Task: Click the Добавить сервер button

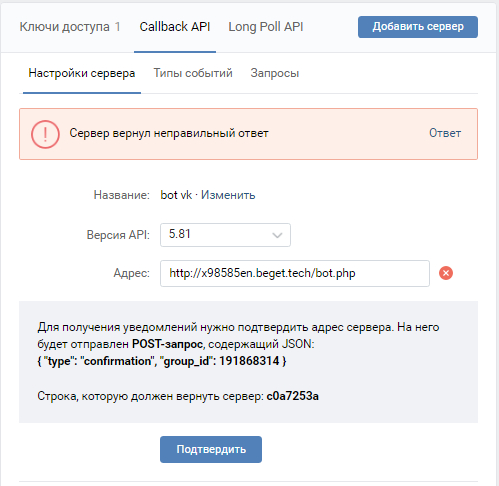Action: (x=418, y=27)
